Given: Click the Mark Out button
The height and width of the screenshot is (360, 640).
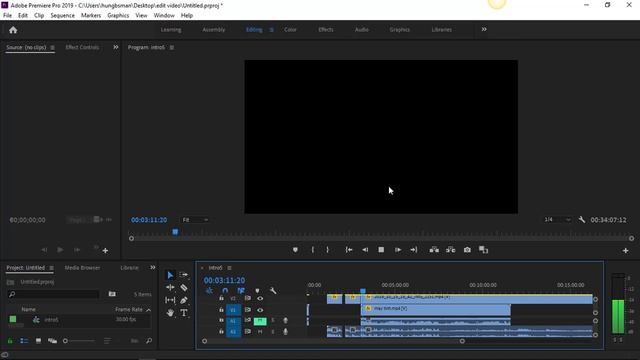Looking at the screenshot, I should (x=327, y=250).
